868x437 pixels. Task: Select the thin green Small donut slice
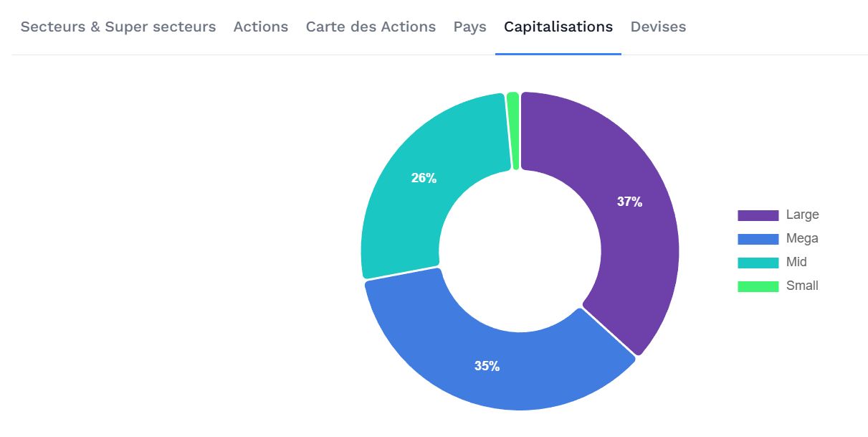pos(512,131)
